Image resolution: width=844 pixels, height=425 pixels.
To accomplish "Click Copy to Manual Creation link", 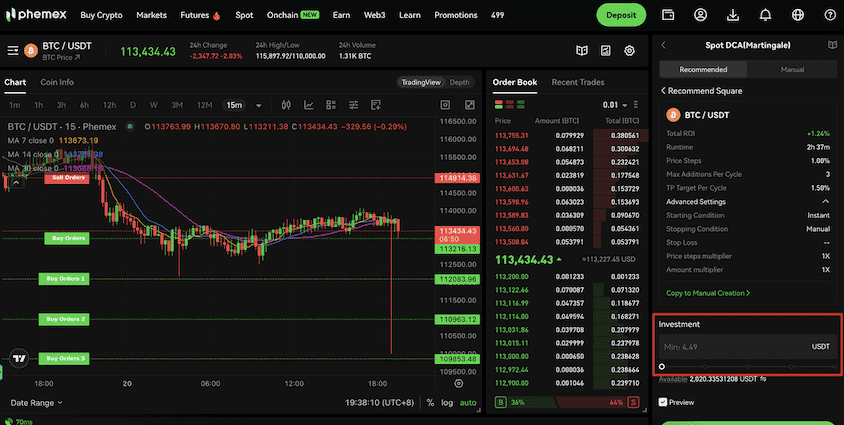I will click(708, 293).
